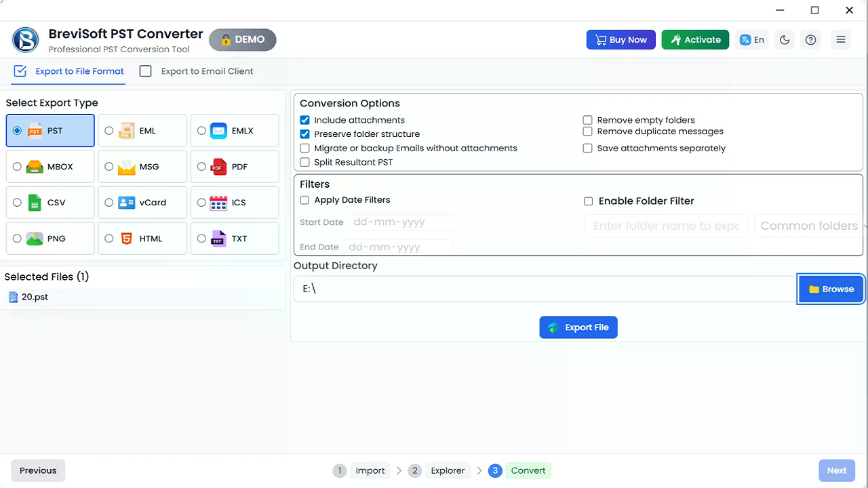Screen dimensions: 868x488
Task: Enable Apply Date Filters checkbox
Action: [x=304, y=201]
